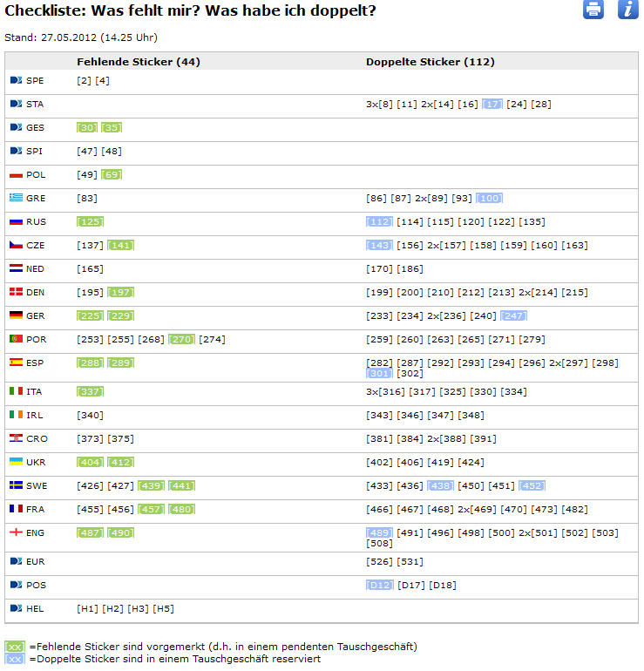Click green missing sticker 337
Screen dimensions: 644x671
pyautogui.click(x=90, y=392)
